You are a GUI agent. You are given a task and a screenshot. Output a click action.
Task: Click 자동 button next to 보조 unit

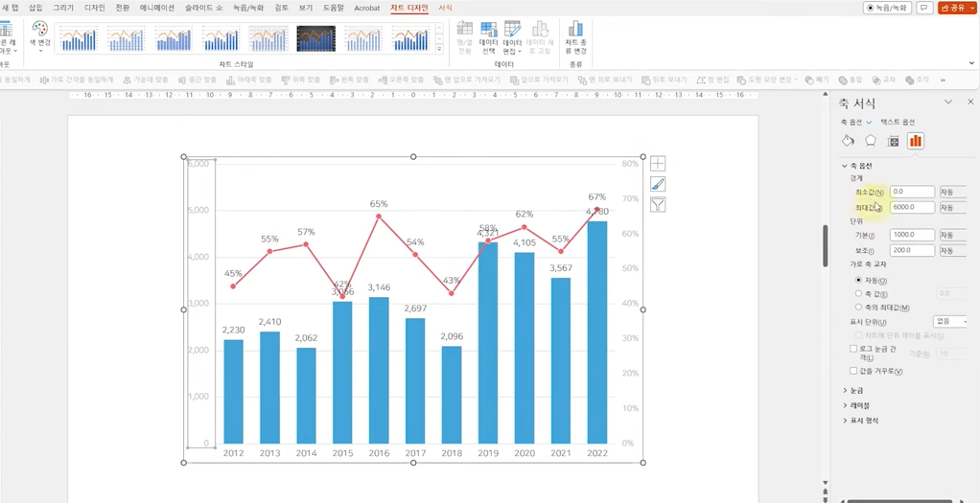click(953, 251)
